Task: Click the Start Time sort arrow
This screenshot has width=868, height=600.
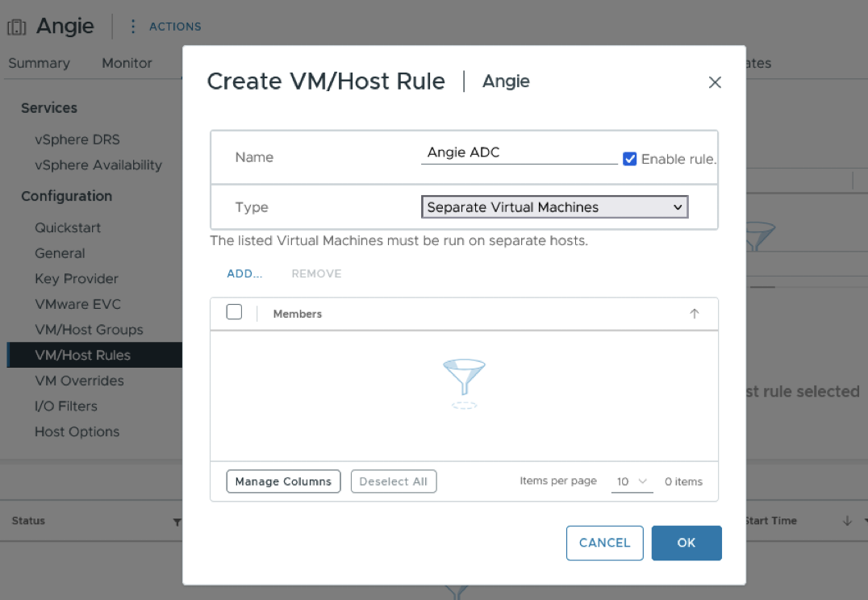Action: [x=847, y=521]
